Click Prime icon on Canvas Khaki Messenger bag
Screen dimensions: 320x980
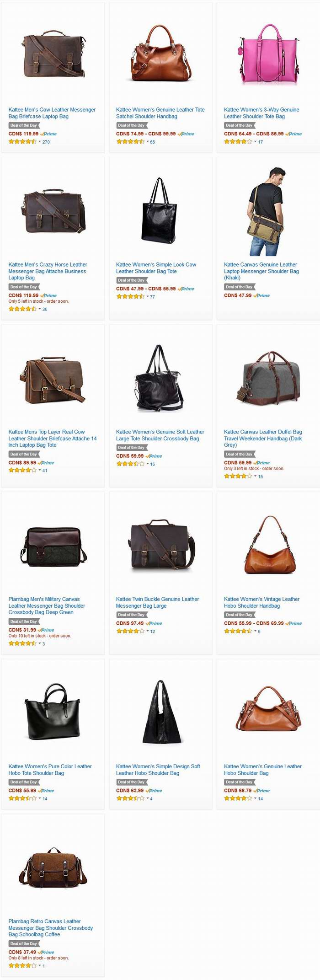261,296
